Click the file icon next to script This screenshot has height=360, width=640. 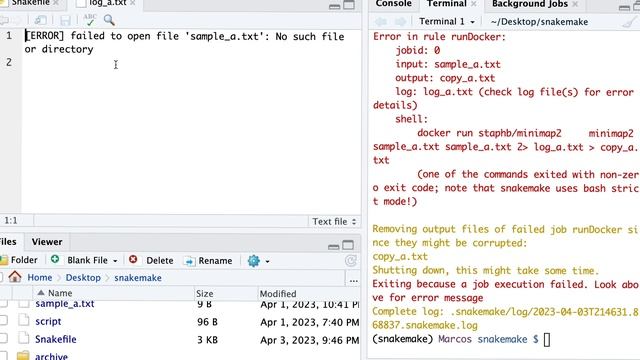click(x=24, y=320)
